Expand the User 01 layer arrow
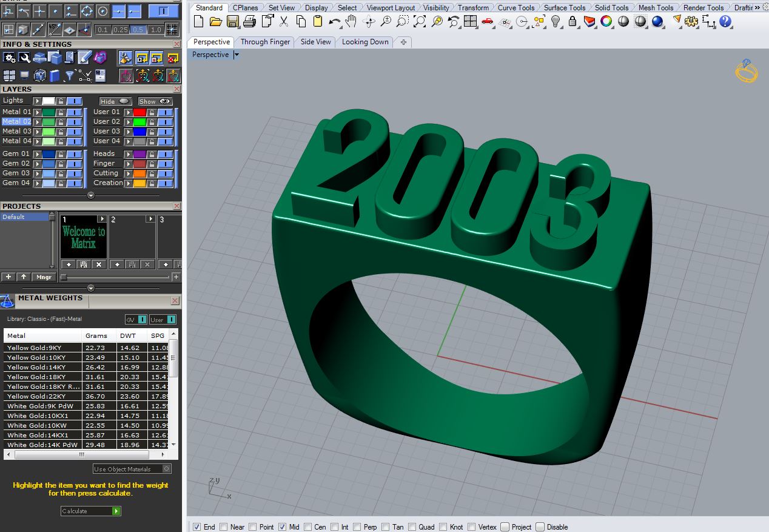 pyautogui.click(x=127, y=112)
